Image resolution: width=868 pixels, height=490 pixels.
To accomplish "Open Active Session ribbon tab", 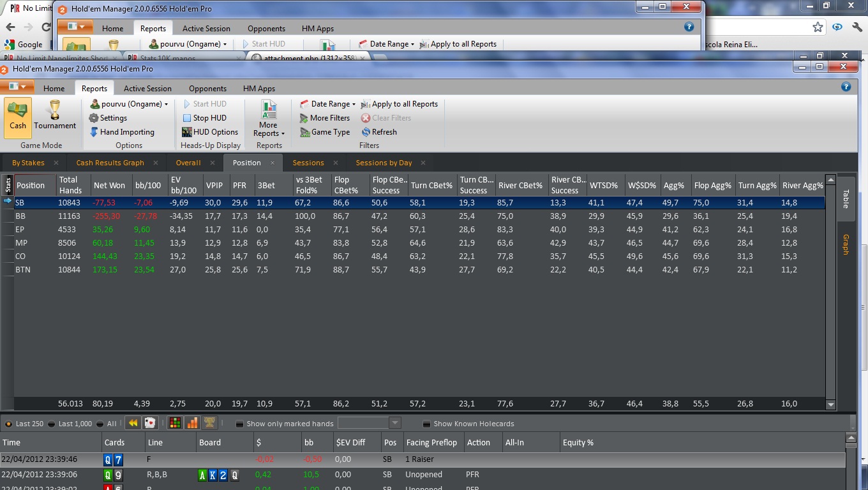I will [x=147, y=89].
